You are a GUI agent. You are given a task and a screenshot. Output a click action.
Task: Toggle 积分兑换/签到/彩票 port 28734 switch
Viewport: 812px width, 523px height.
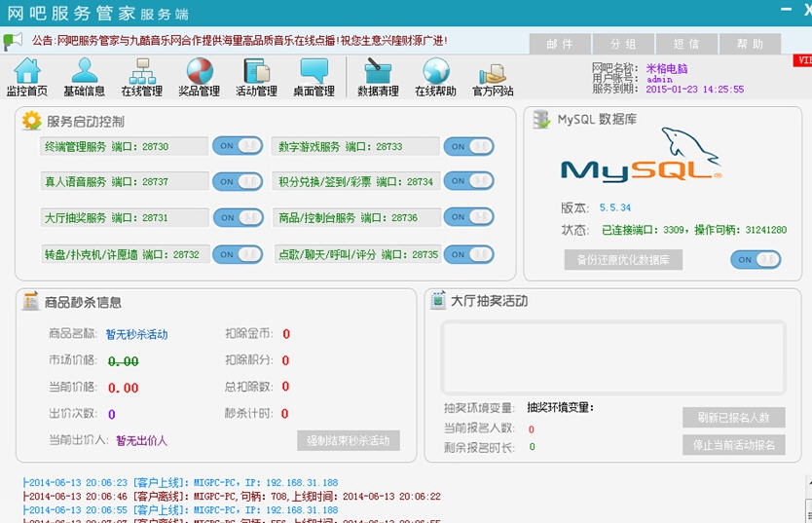(468, 181)
